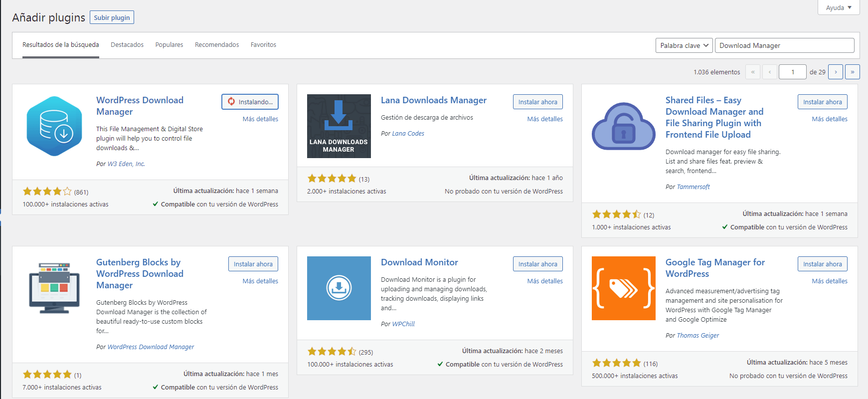
Task: Visit author Tammersoft link
Action: pyautogui.click(x=694, y=187)
